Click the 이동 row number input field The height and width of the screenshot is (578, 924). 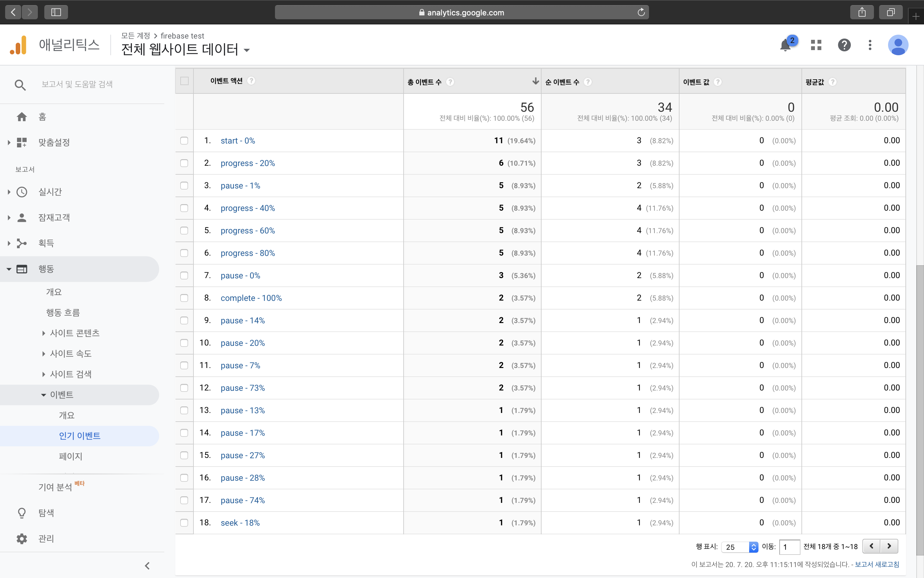point(789,547)
